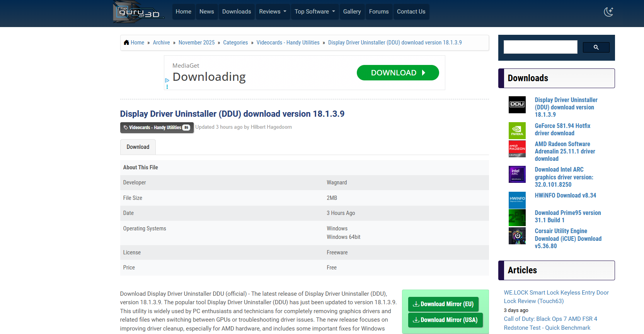The height and width of the screenshot is (334, 644).
Task: Click the 'Wagnard' developer value
Action: (337, 182)
